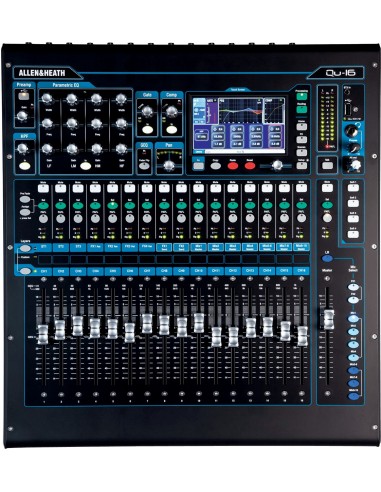This screenshot has width=381, height=492.
Task: Select channel CH16 with its green Sel key
Action: (x=301, y=206)
